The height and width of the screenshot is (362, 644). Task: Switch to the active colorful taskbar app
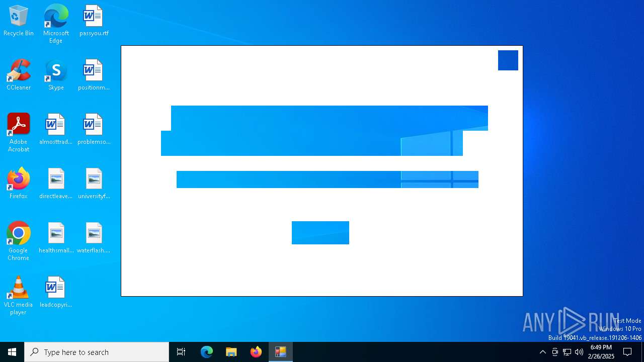281,352
